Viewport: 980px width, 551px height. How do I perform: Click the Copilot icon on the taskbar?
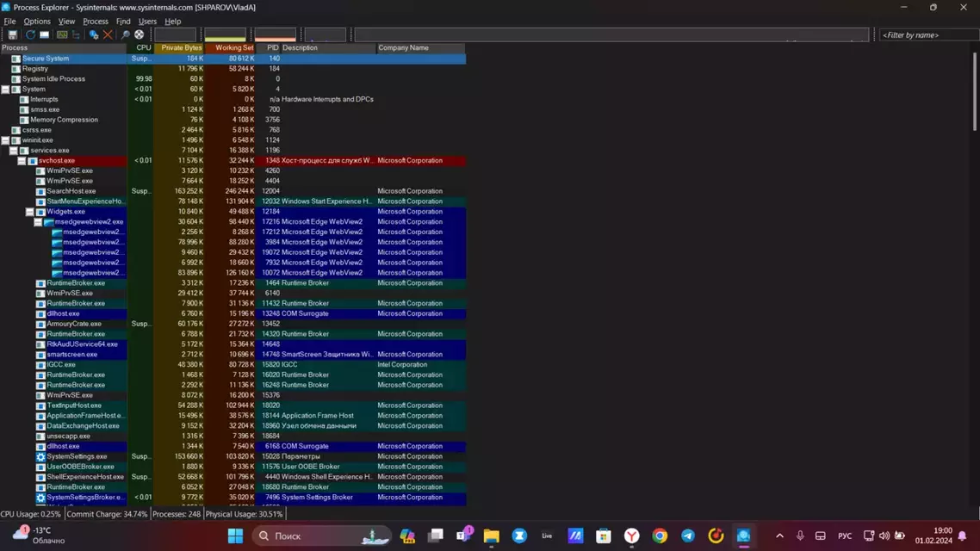(407, 536)
